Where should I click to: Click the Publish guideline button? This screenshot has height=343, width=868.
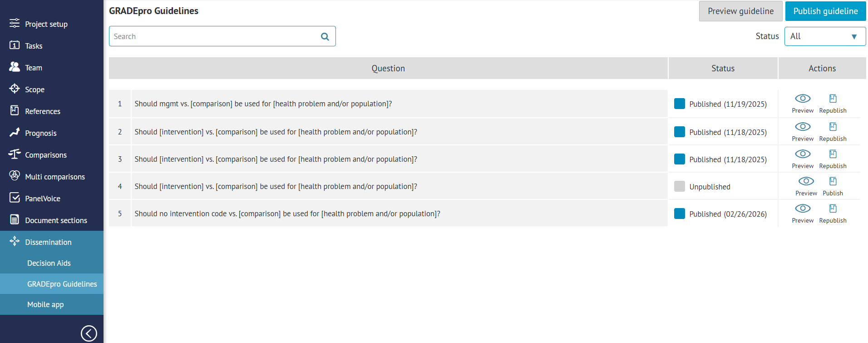coord(825,11)
